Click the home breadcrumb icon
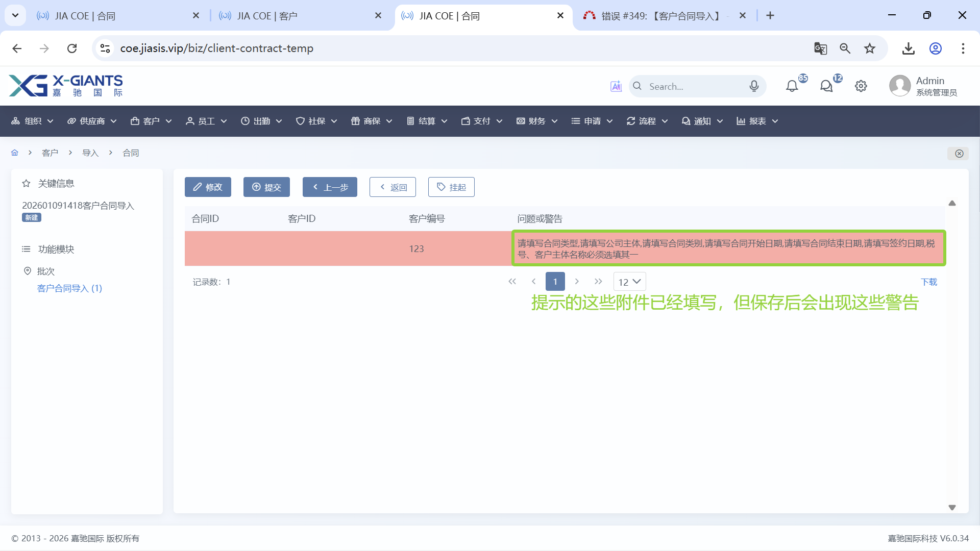The image size is (980, 551). click(15, 153)
